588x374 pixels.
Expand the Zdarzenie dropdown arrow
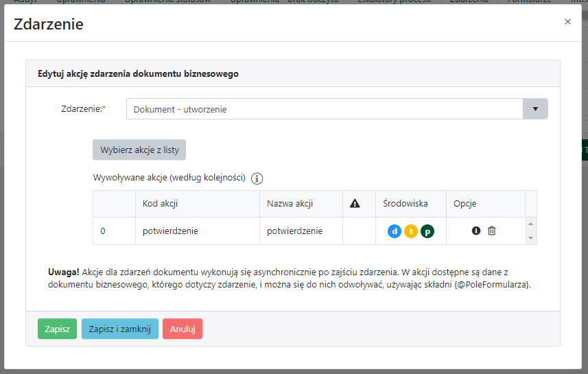tap(535, 109)
